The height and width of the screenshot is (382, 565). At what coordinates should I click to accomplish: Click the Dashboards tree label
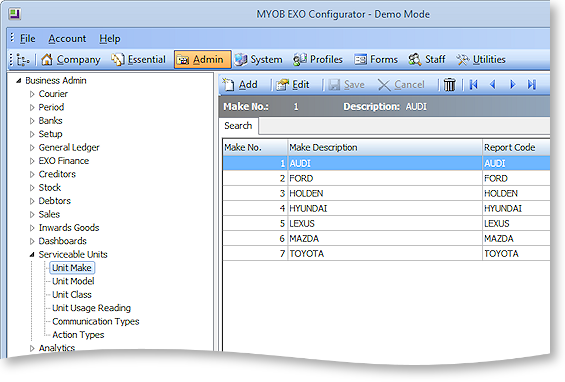(x=62, y=241)
